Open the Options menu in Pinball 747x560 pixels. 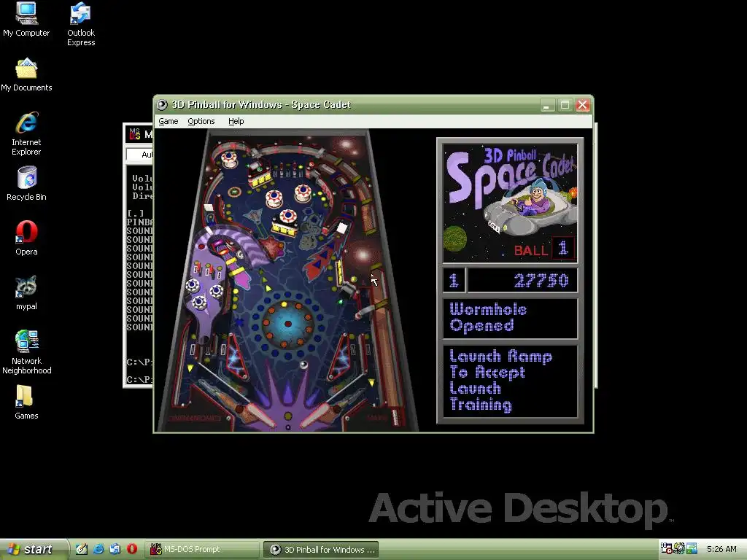pyautogui.click(x=201, y=122)
